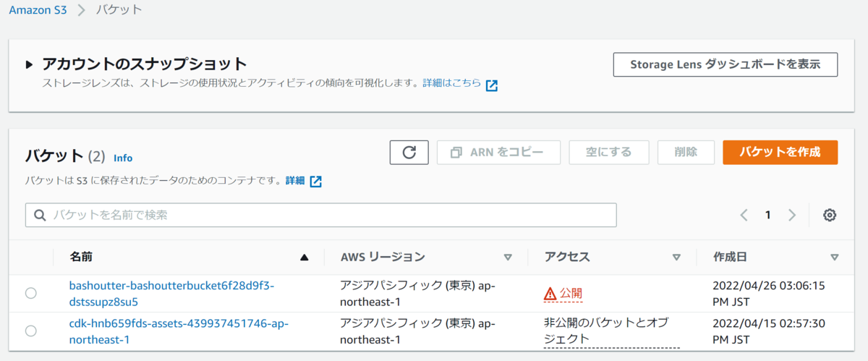This screenshot has width=868, height=361.
Task: Click creation date 2022/04/26 03:06:15 PM JST
Action: click(x=769, y=293)
